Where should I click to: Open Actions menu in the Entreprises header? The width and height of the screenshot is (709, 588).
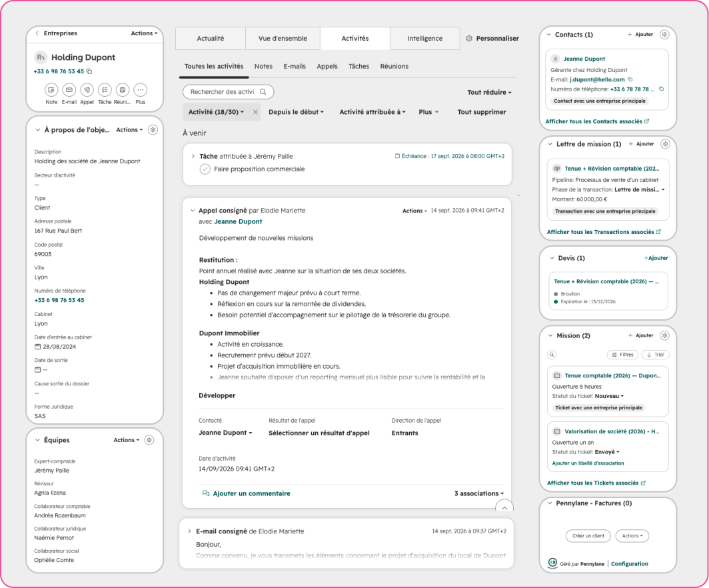click(x=144, y=33)
